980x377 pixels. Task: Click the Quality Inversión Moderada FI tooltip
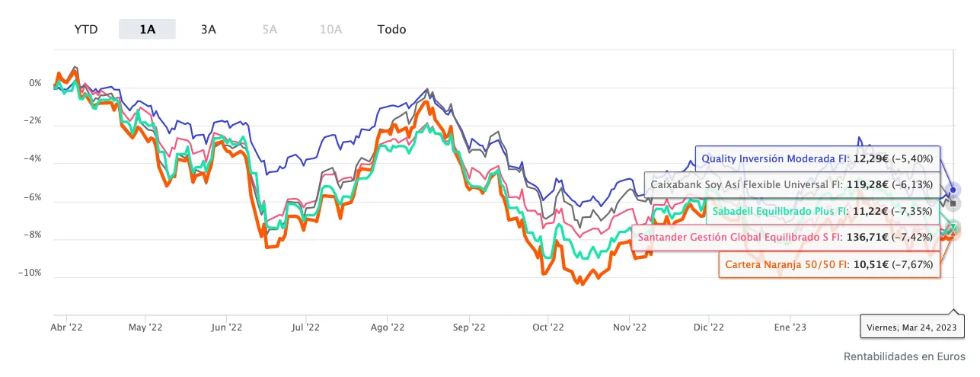click(x=817, y=158)
